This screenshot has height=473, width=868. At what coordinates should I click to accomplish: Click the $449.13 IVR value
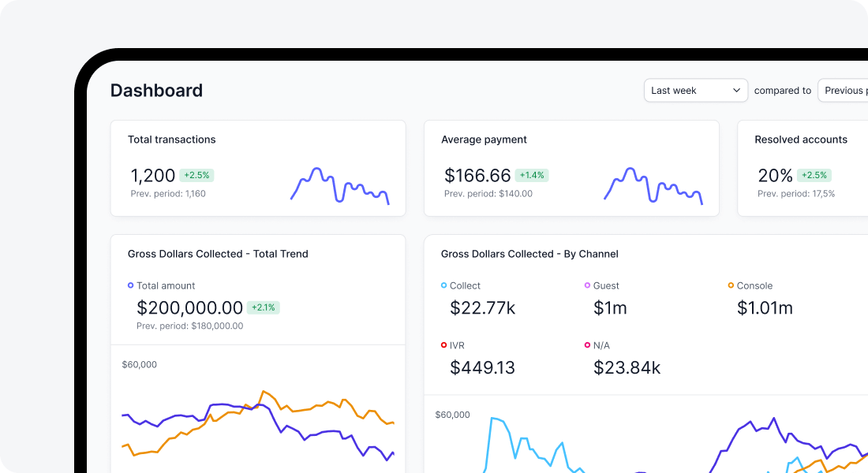coord(482,367)
